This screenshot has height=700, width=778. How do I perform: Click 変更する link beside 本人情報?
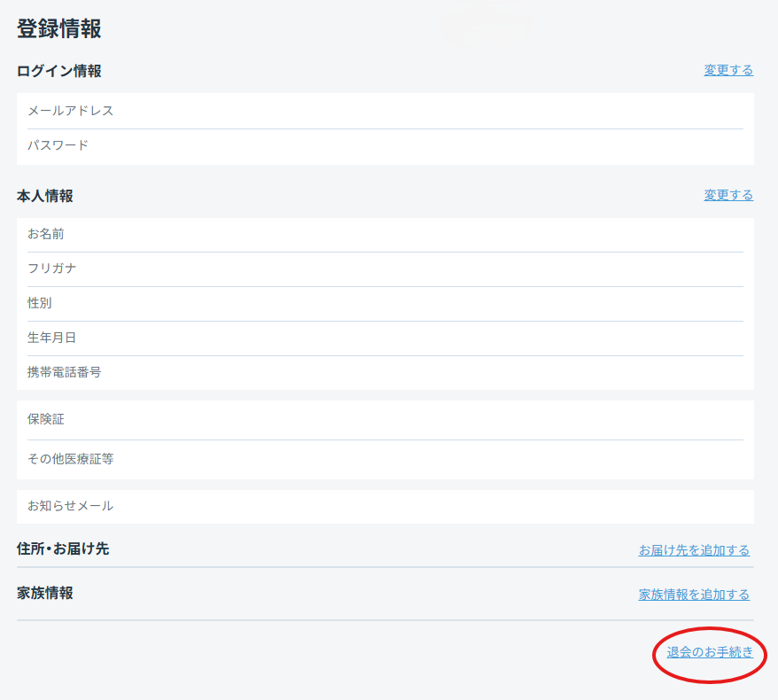pyautogui.click(x=728, y=195)
